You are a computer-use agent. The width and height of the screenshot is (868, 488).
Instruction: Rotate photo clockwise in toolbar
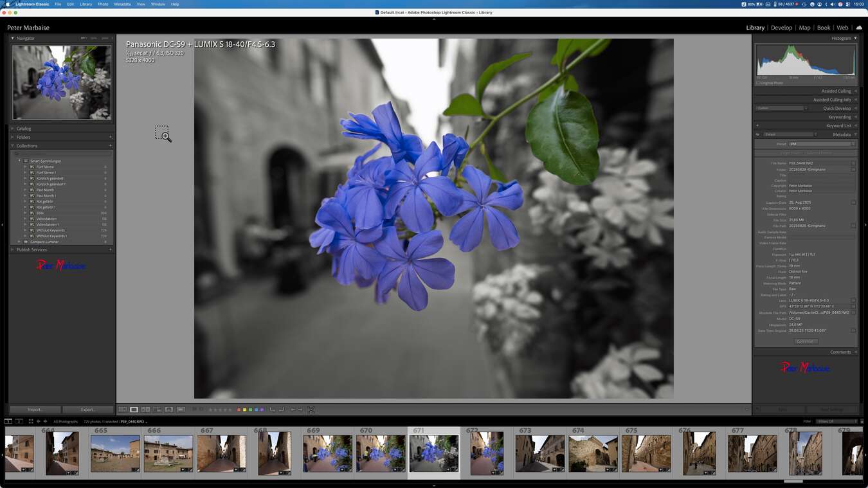[281, 410]
